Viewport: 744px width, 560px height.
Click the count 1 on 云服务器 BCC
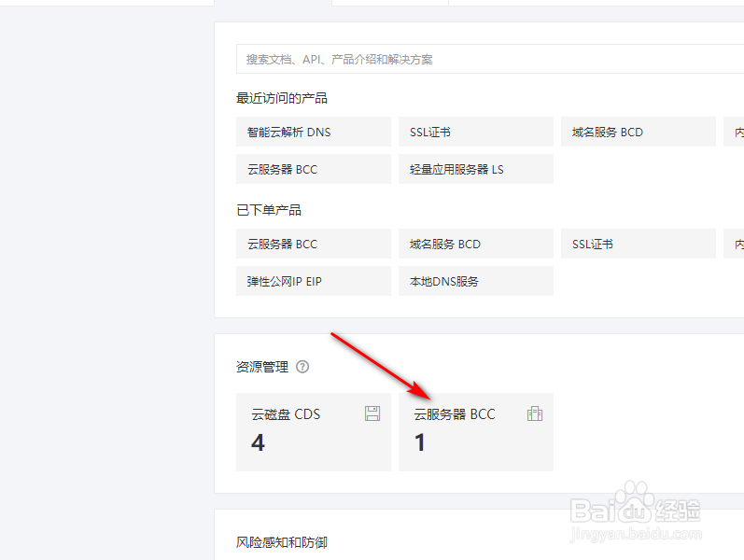click(x=420, y=442)
